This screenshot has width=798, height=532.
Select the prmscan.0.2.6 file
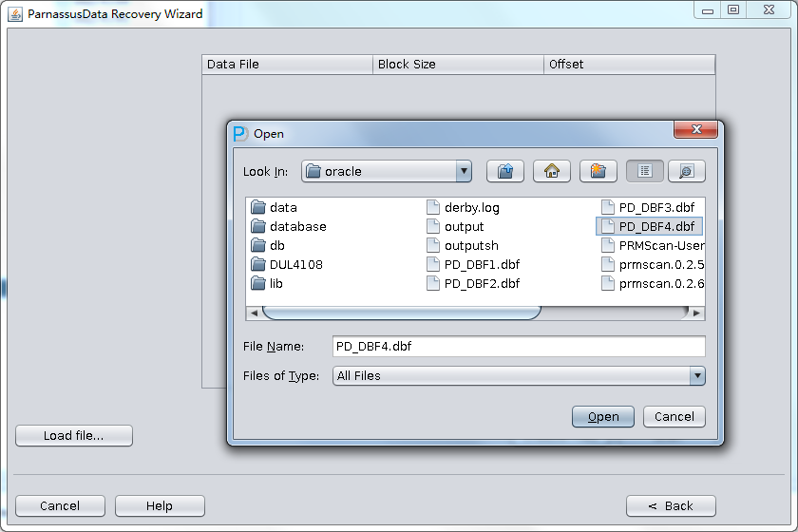(x=653, y=283)
